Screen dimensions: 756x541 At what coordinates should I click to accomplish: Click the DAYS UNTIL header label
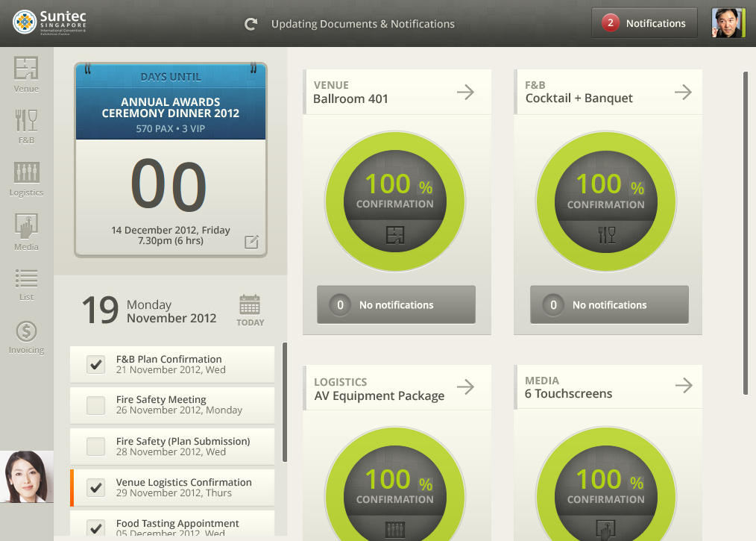click(x=171, y=77)
